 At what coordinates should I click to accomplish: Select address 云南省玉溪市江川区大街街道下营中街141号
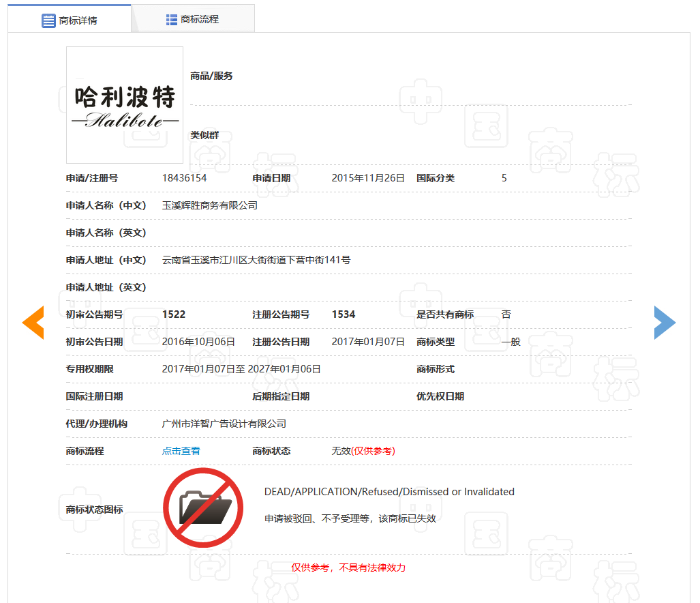point(256,260)
